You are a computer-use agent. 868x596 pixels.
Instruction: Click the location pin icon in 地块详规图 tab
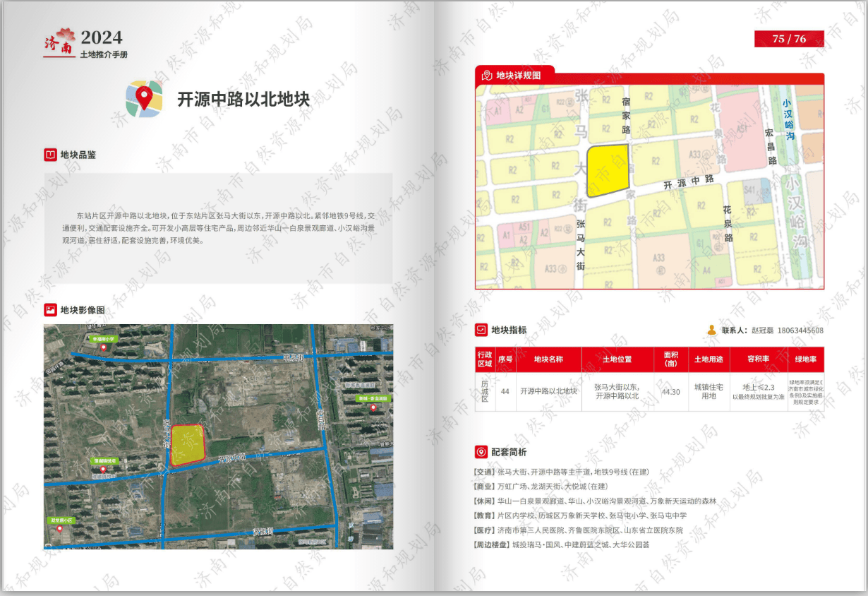pyautogui.click(x=486, y=76)
